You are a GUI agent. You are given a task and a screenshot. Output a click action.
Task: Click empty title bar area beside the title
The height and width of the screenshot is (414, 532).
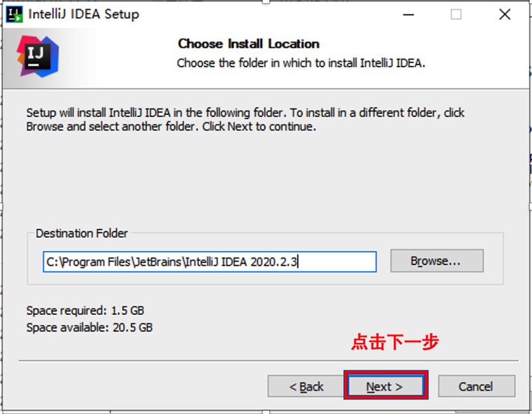[266, 15]
